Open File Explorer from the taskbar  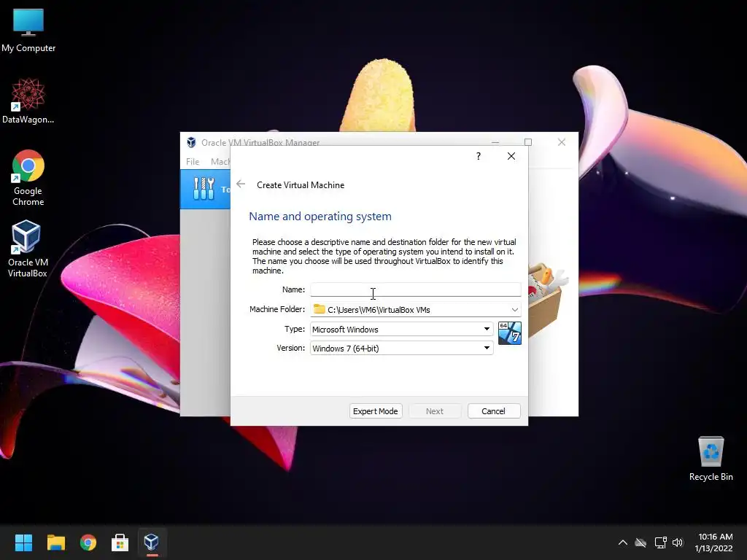coord(55,542)
